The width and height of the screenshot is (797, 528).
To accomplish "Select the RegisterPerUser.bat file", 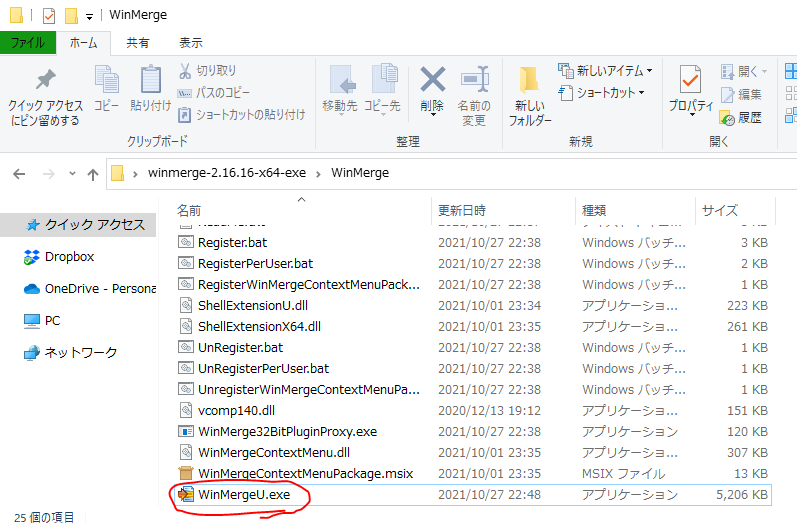I will 255,264.
